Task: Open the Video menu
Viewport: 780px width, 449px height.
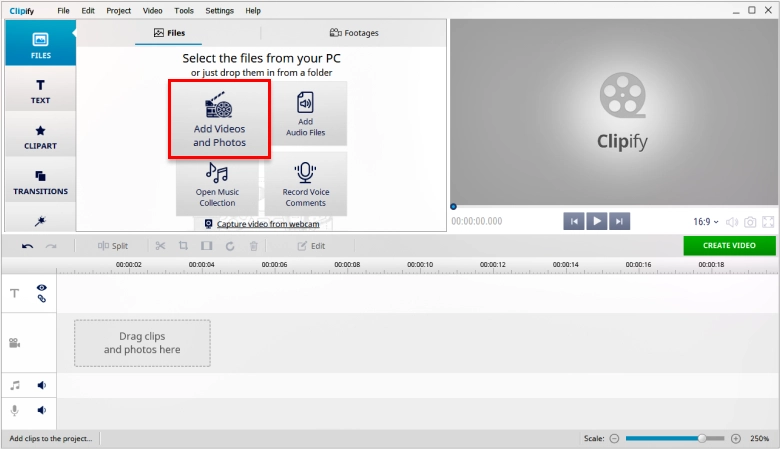Action: [152, 10]
